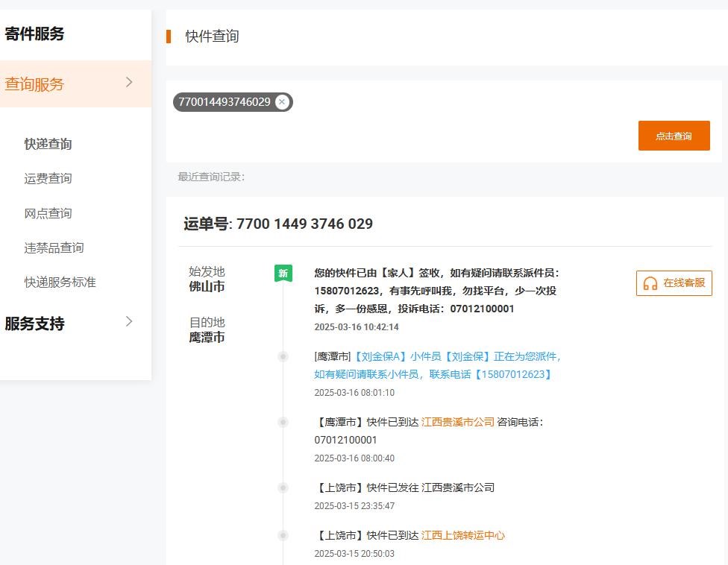Screen dimensions: 728x565
Task: Click destination city 鹰潭市
Action: tap(207, 337)
